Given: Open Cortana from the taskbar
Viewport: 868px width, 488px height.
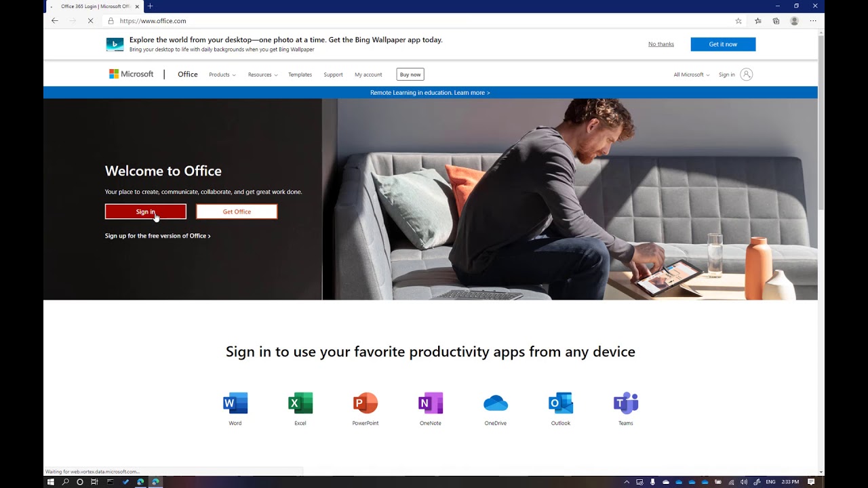Looking at the screenshot, I should tap(80, 482).
